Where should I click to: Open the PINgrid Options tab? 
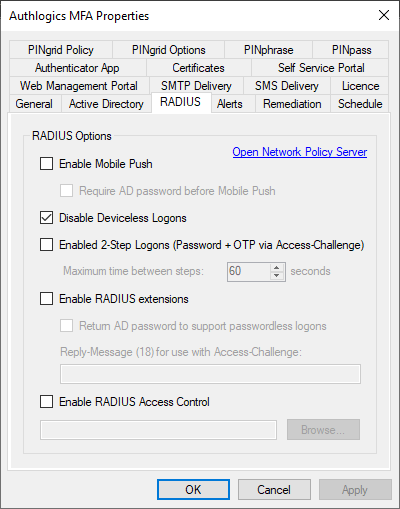[x=169, y=50]
